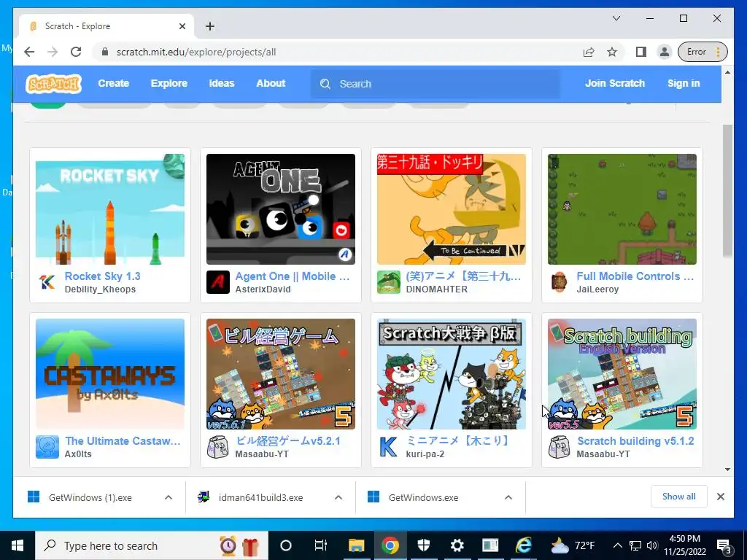Open Settings gear in taskbar
The height and width of the screenshot is (560, 747).
(x=457, y=545)
